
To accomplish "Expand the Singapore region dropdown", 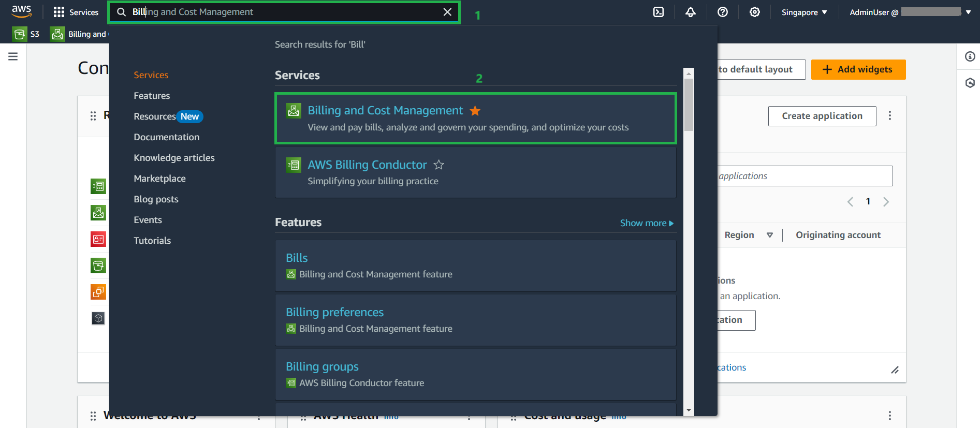I will (805, 12).
